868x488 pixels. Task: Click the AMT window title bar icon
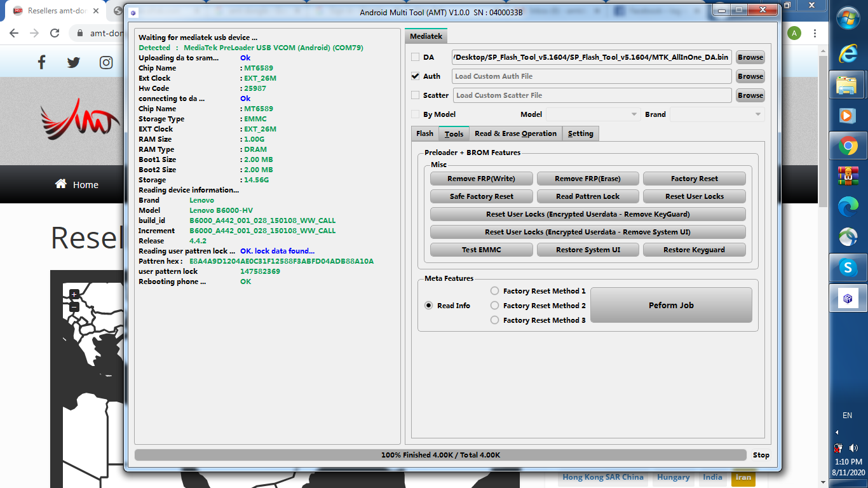point(133,13)
